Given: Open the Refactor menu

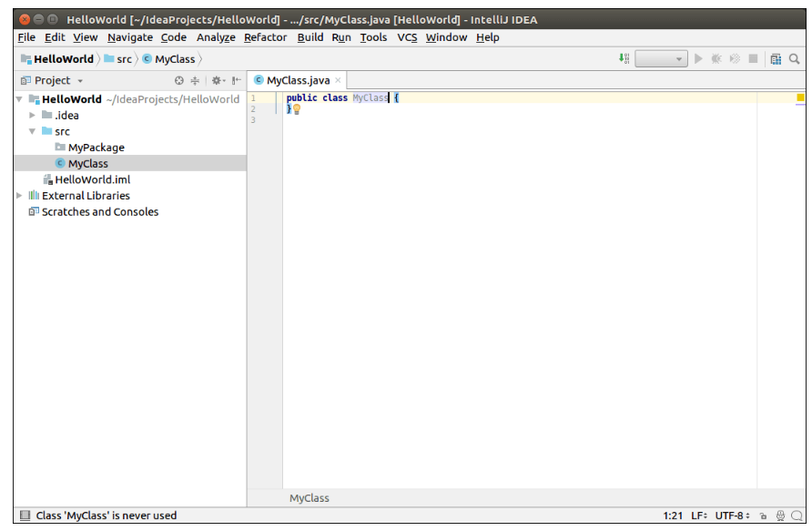Looking at the screenshot, I should point(265,37).
